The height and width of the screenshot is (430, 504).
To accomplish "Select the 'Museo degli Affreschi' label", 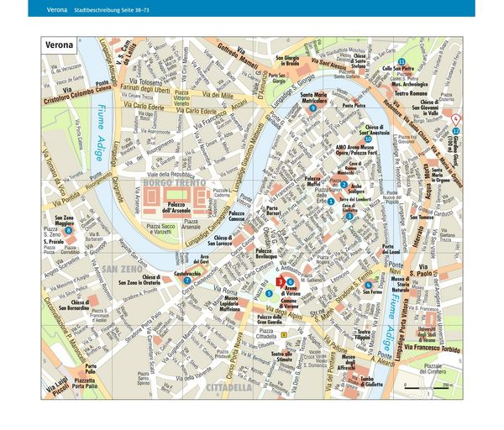I will pyautogui.click(x=346, y=362).
